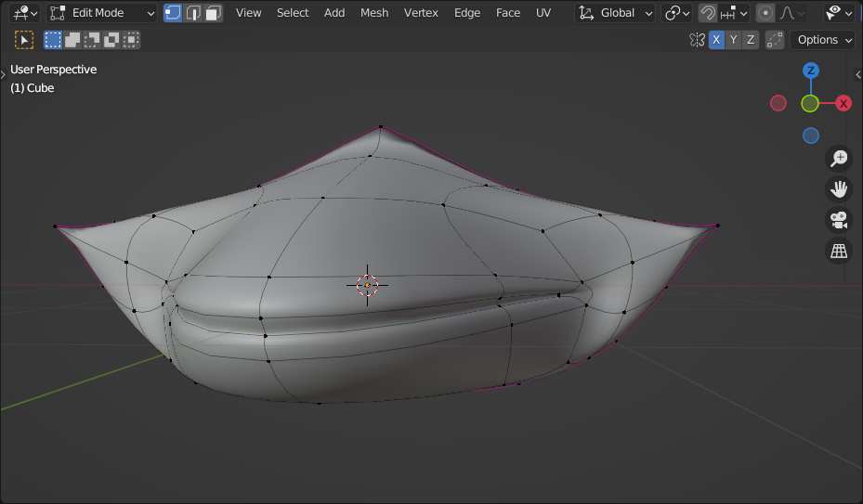Click the pan view hand icon
The image size is (863, 504).
(x=839, y=189)
